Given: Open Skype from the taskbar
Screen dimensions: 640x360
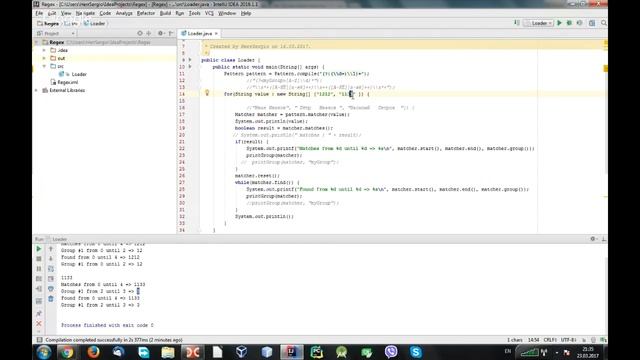Looking at the screenshot, I should coord(416,352).
